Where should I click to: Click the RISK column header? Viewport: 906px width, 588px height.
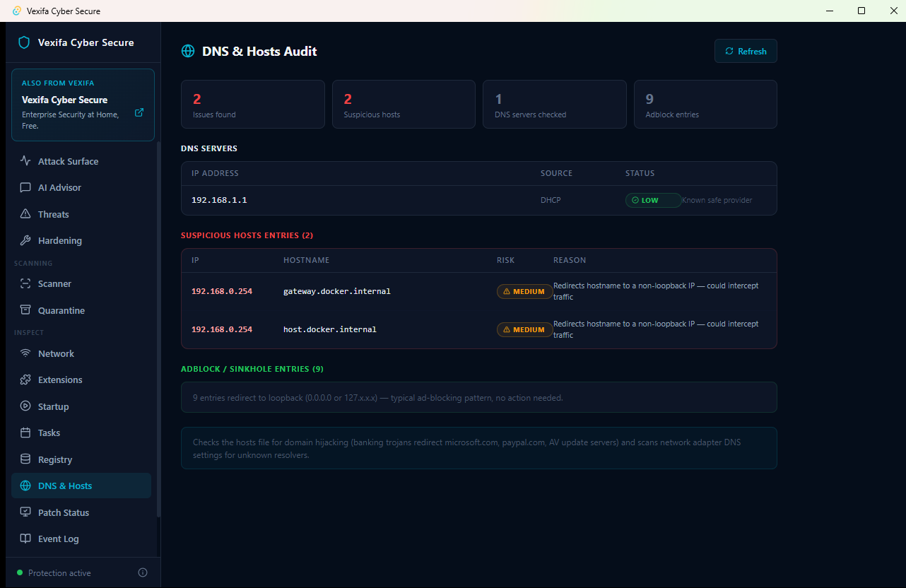coord(506,260)
